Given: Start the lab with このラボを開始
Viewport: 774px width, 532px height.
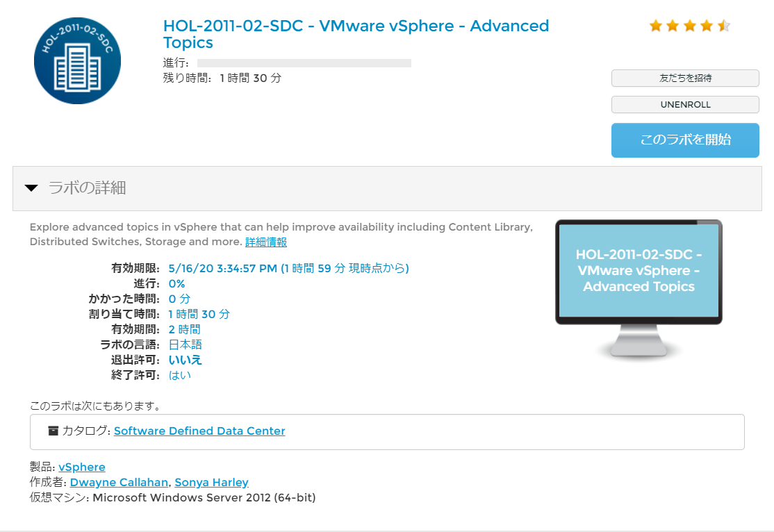Looking at the screenshot, I should (685, 140).
